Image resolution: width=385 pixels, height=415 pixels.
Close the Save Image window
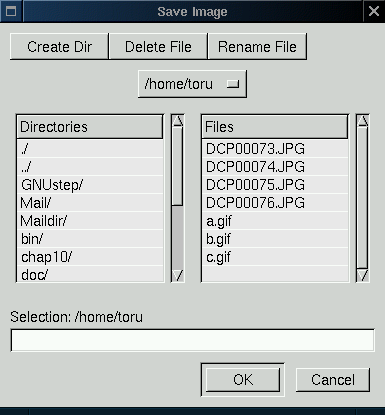click(374, 11)
